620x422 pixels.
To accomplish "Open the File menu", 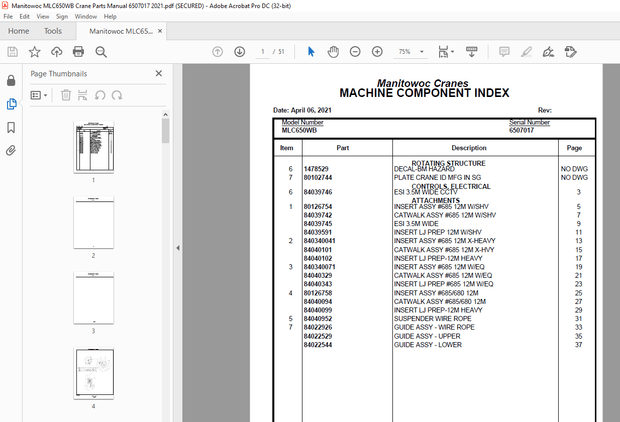I will (x=8, y=17).
